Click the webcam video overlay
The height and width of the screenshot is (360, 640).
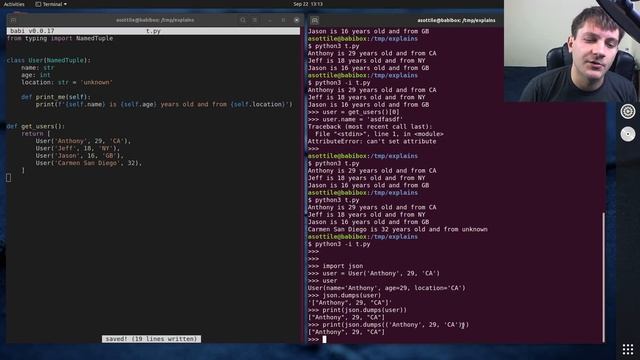coord(571,51)
